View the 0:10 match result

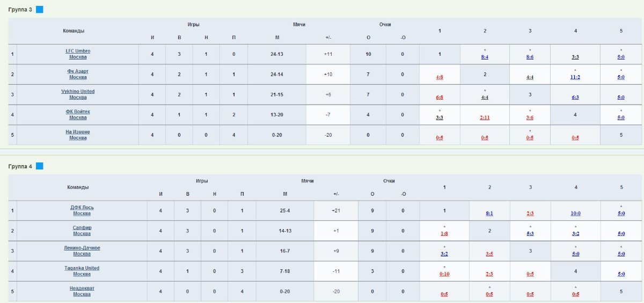[x=444, y=274]
